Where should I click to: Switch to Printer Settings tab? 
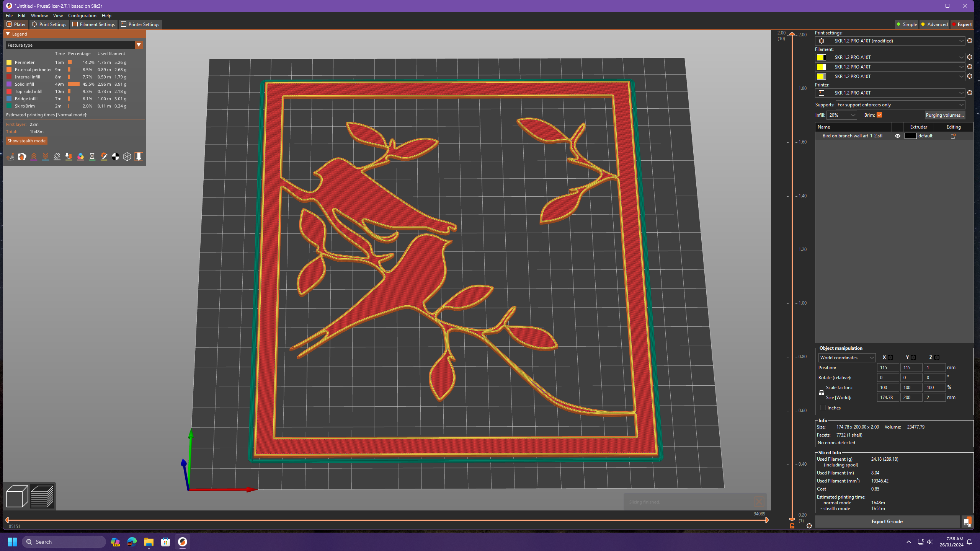coord(140,24)
